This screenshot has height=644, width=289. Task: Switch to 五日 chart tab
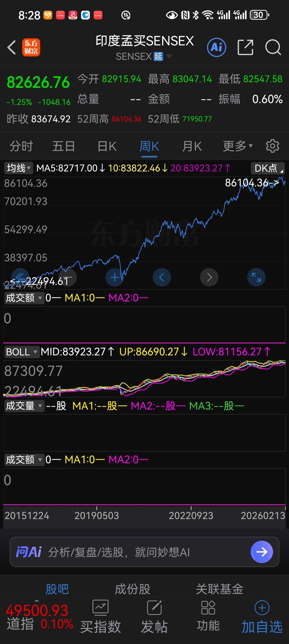tap(64, 146)
